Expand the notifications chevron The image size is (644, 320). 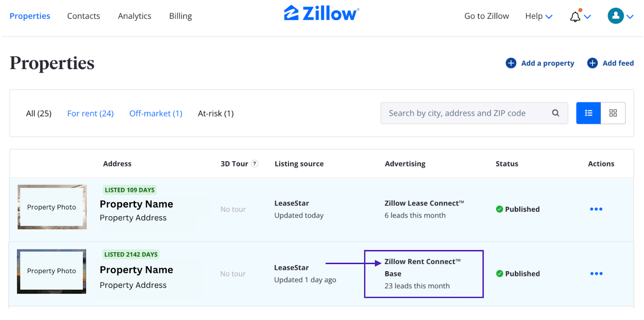pos(587,17)
